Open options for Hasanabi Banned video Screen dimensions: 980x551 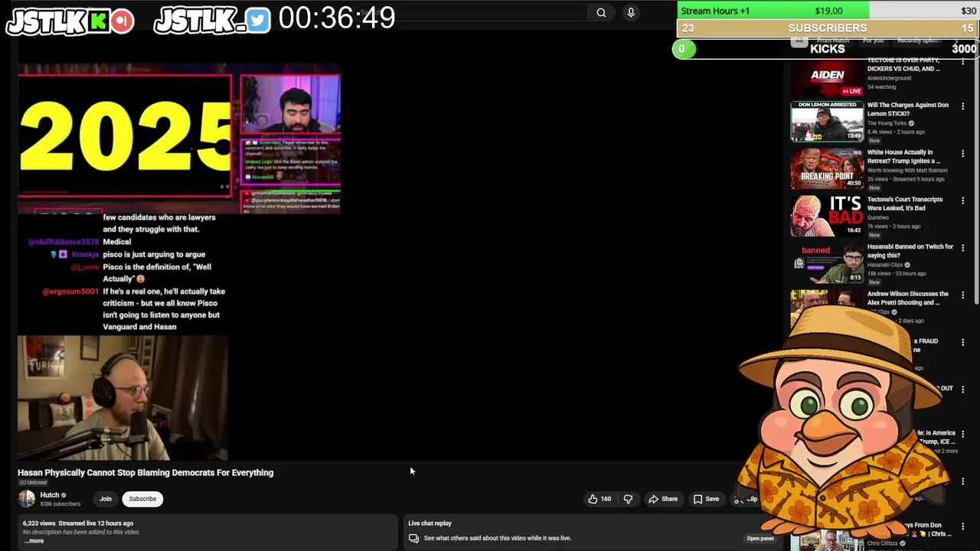pos(962,248)
